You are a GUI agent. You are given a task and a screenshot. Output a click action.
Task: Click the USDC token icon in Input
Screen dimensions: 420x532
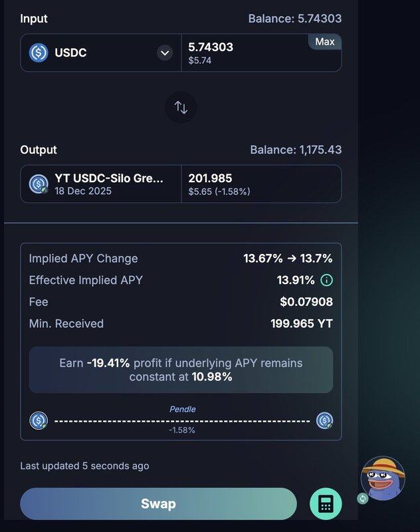click(x=39, y=53)
